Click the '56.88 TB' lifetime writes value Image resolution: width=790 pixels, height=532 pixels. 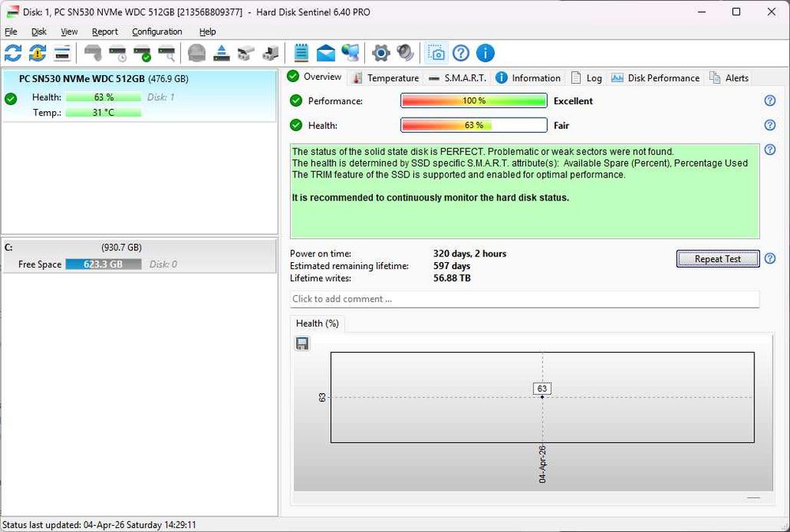(x=452, y=278)
